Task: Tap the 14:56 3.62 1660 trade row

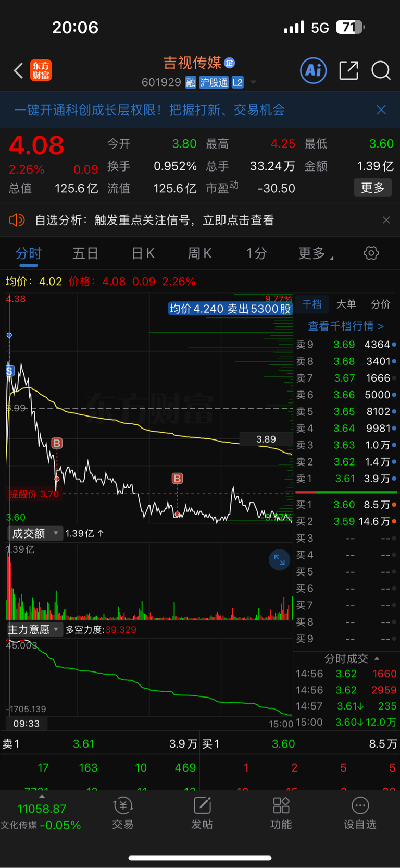Action: click(x=346, y=674)
